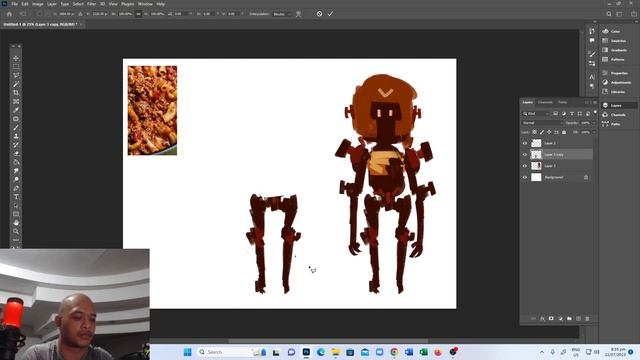
Task: Toggle lock position icon
Action: click(x=549, y=132)
